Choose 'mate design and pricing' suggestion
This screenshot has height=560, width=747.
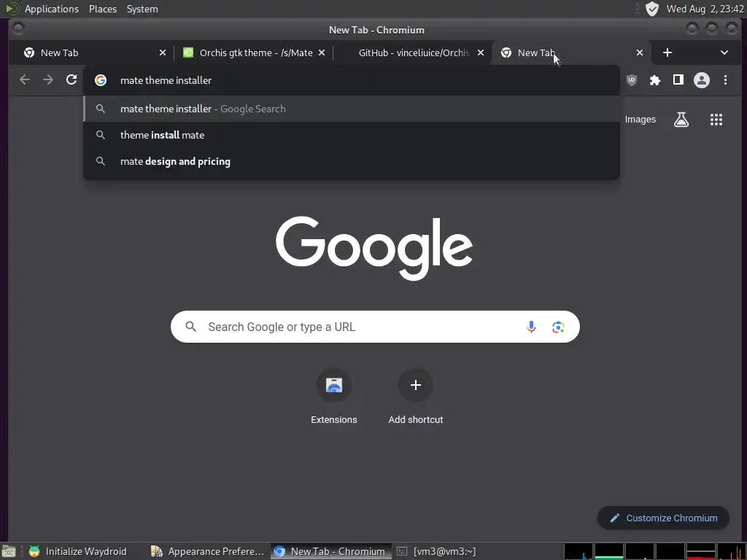(x=352, y=161)
